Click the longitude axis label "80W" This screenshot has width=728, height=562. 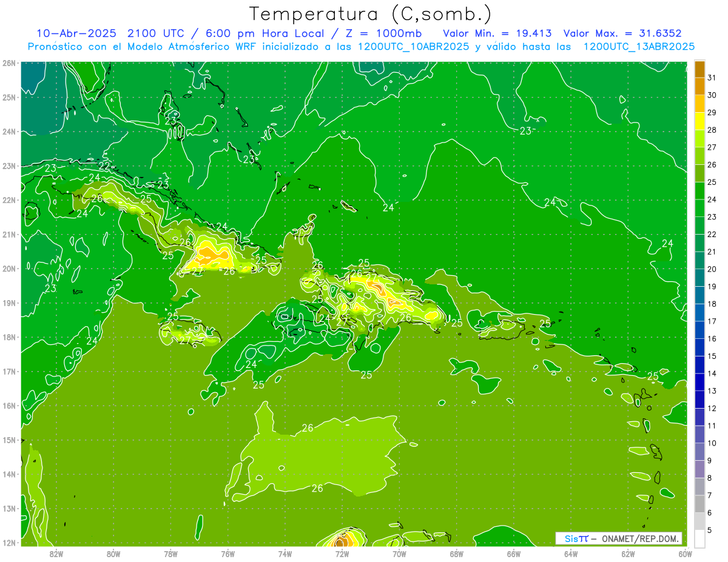[x=113, y=553]
